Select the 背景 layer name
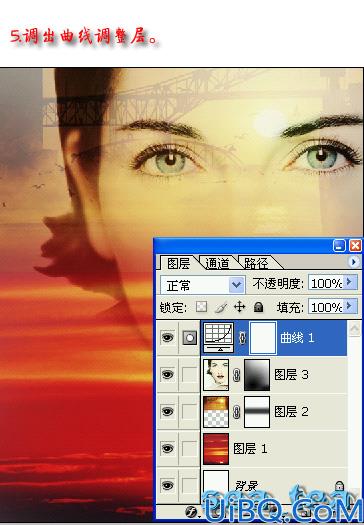The height and width of the screenshot is (525, 364). tap(246, 485)
